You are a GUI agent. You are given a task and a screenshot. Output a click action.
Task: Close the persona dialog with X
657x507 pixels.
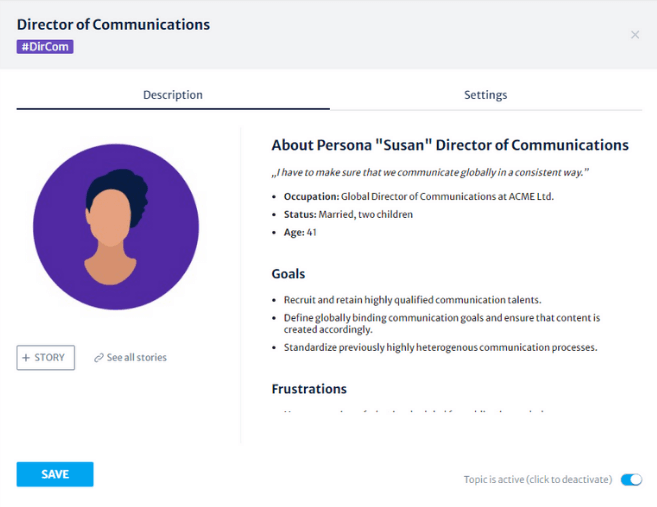(x=635, y=35)
